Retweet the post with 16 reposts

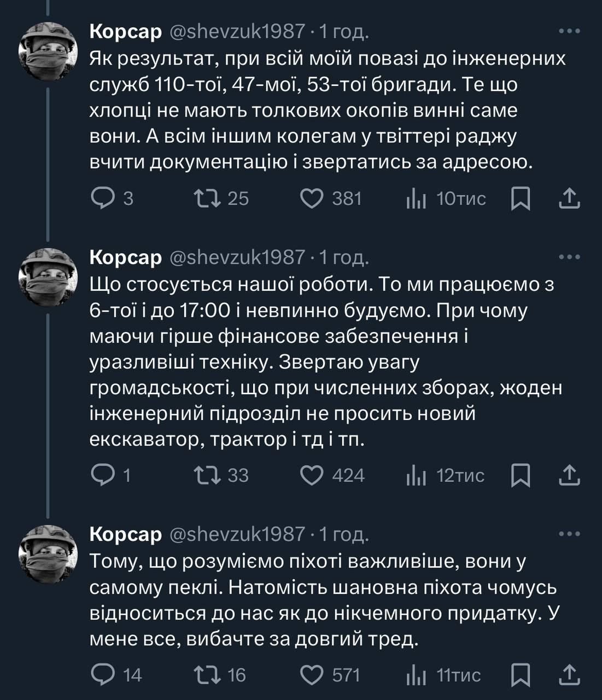pyautogui.click(x=208, y=675)
